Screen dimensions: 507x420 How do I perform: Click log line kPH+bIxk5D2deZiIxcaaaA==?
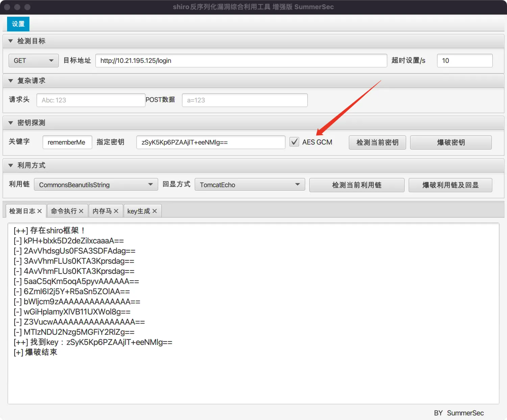[69, 241]
